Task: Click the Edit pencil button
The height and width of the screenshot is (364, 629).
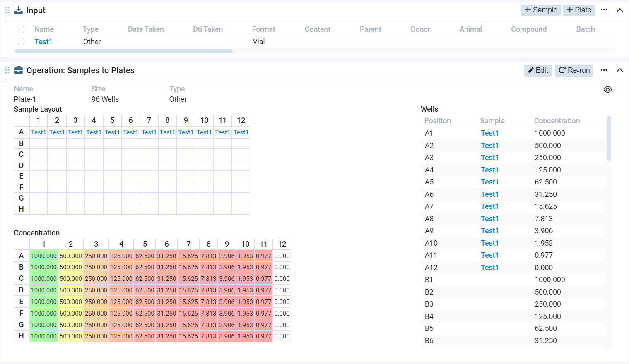Action: 537,70
